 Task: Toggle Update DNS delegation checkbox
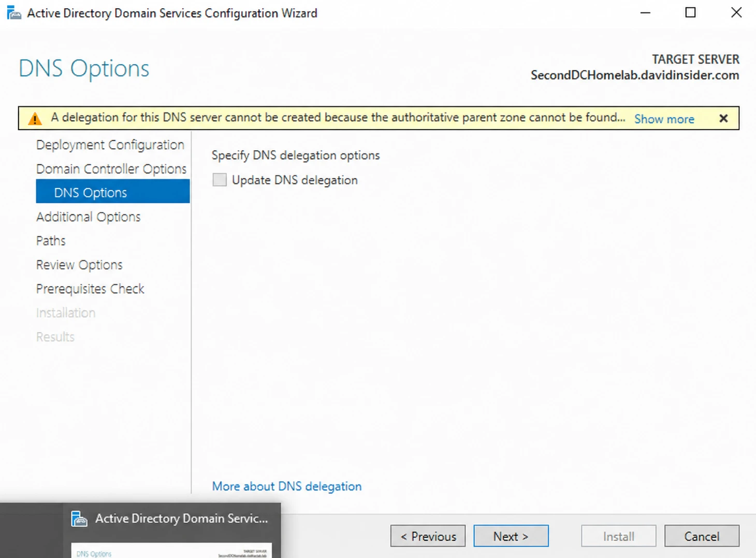pos(220,180)
